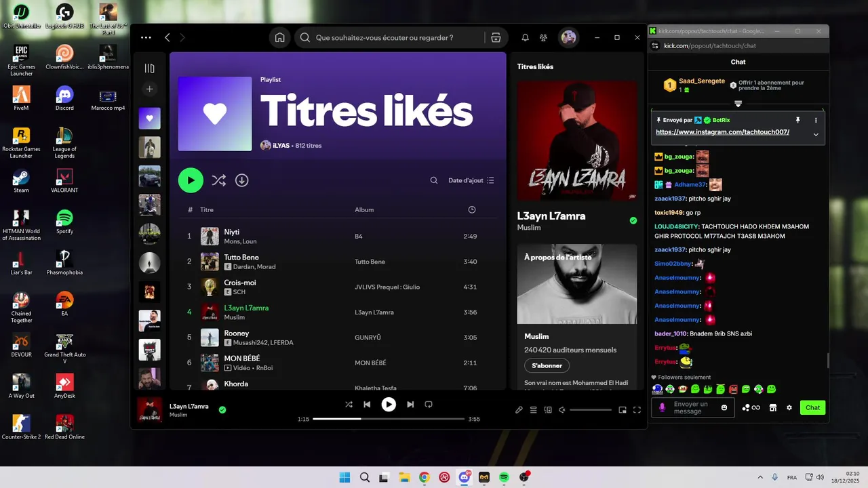Unmute the Spotify volume speaker icon
This screenshot has width=868, height=488.
561,410
